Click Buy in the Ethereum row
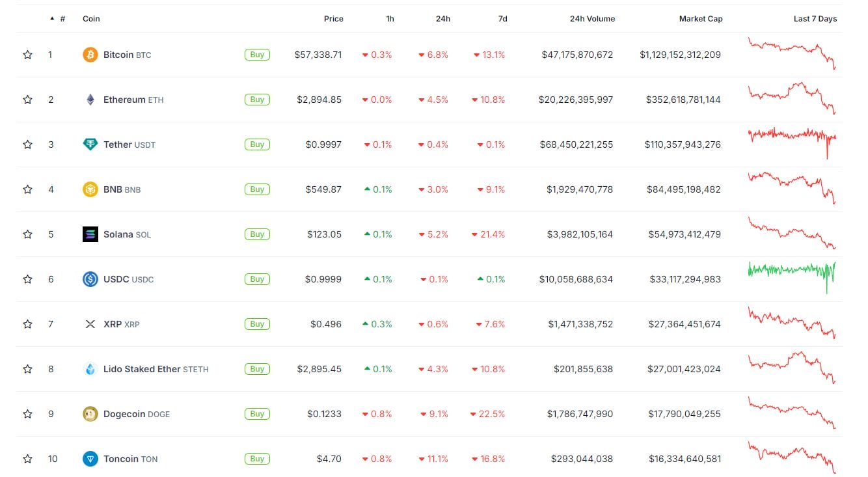Screen dimensions: 868x477 click(x=257, y=100)
